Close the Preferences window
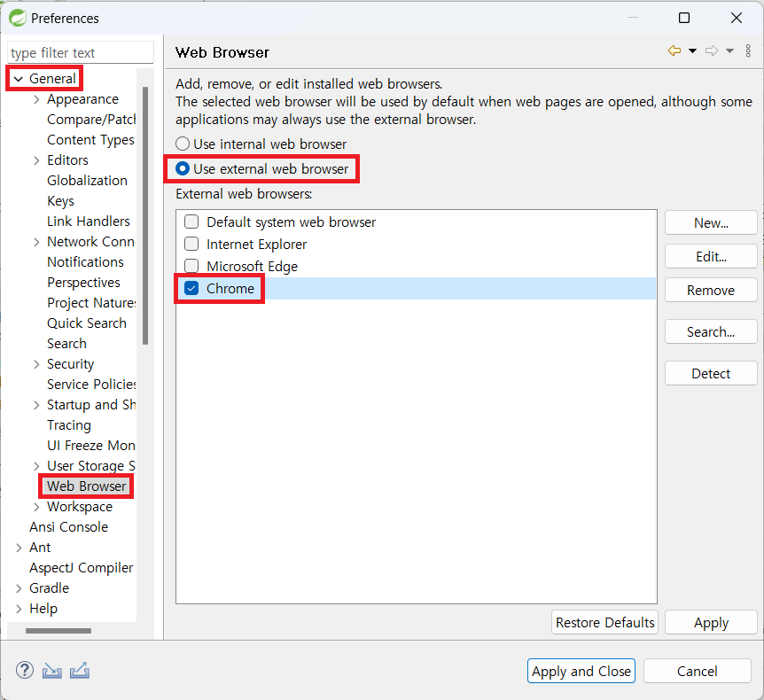764x700 pixels. tap(737, 18)
